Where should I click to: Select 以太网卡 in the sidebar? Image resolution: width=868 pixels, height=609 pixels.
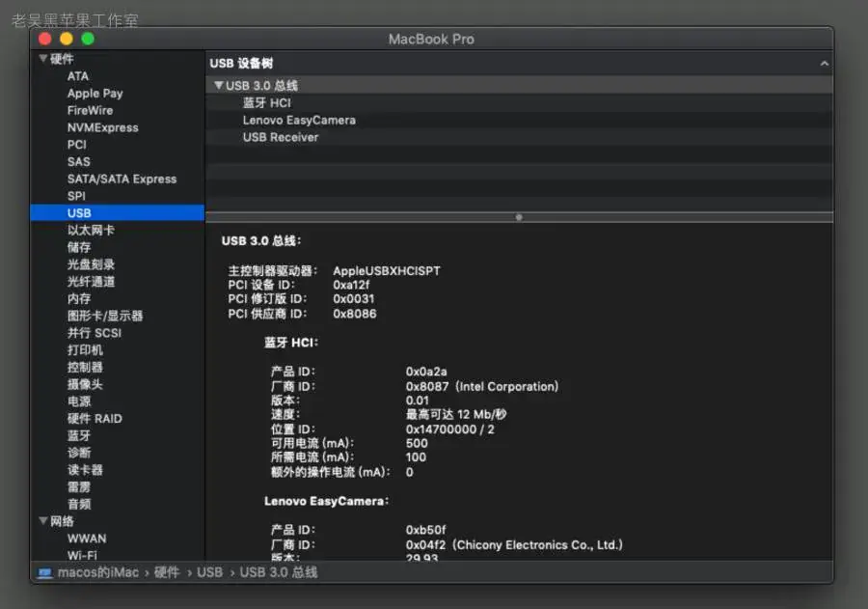91,230
